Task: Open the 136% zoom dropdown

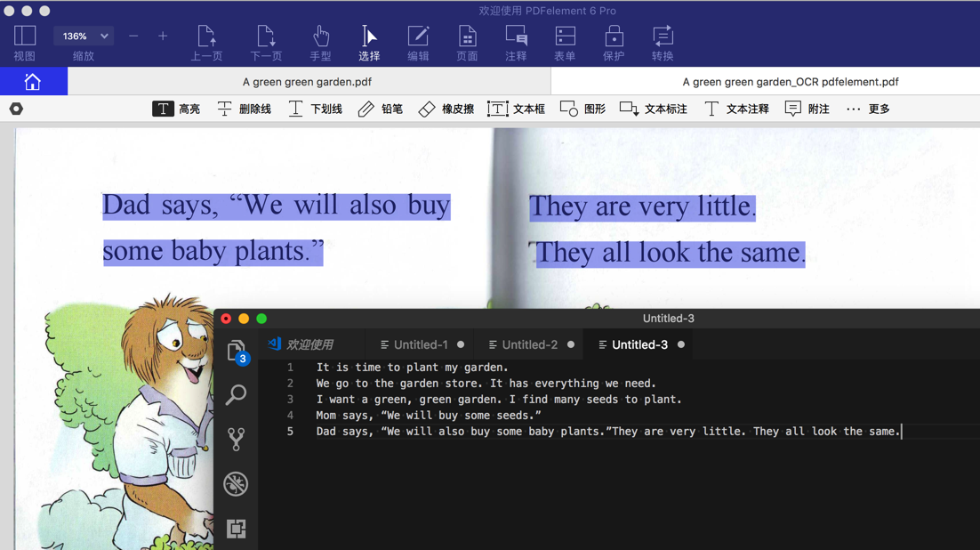Action: tap(83, 36)
